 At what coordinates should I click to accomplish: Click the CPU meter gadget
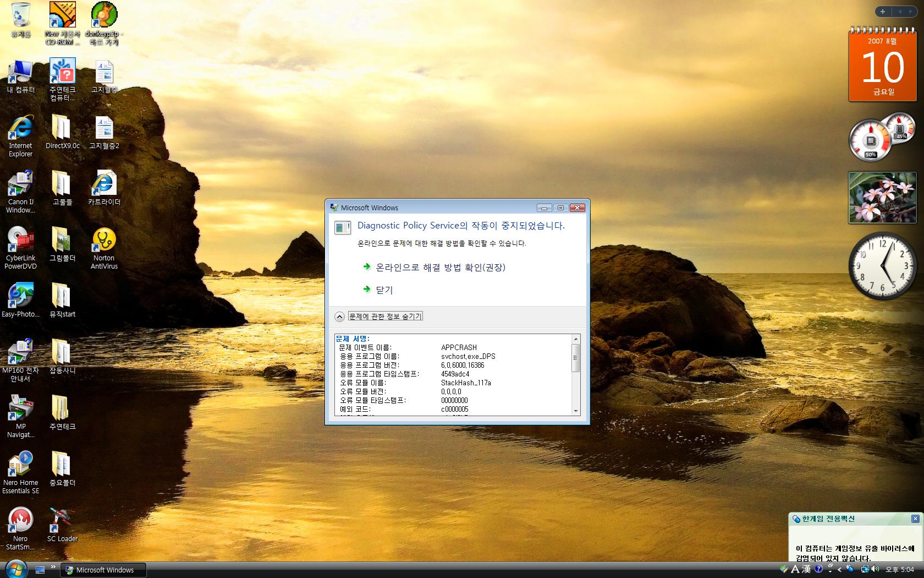(882, 137)
